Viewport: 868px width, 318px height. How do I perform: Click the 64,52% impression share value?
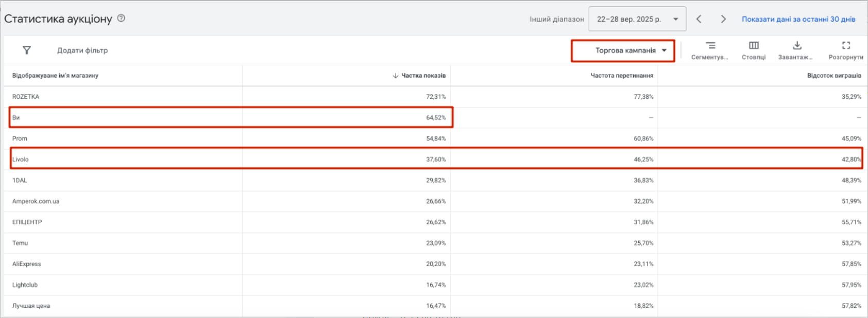[436, 118]
